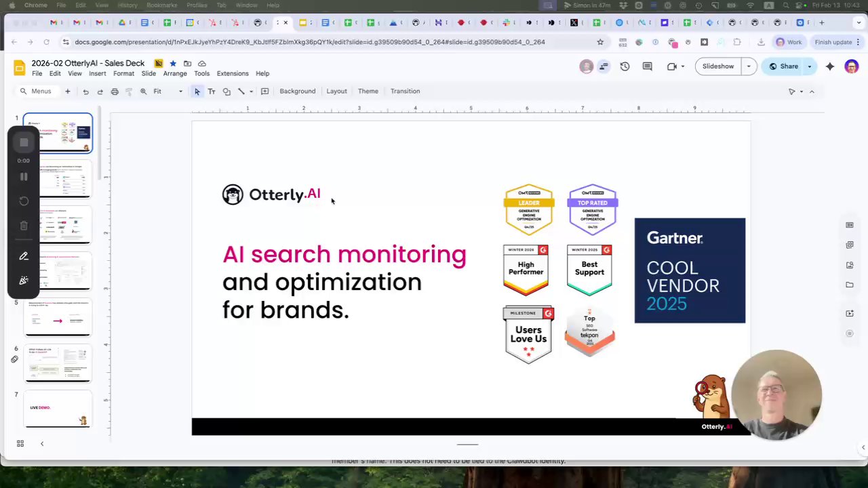Open the Slide menu
This screenshot has width=868, height=488.
pos(149,73)
